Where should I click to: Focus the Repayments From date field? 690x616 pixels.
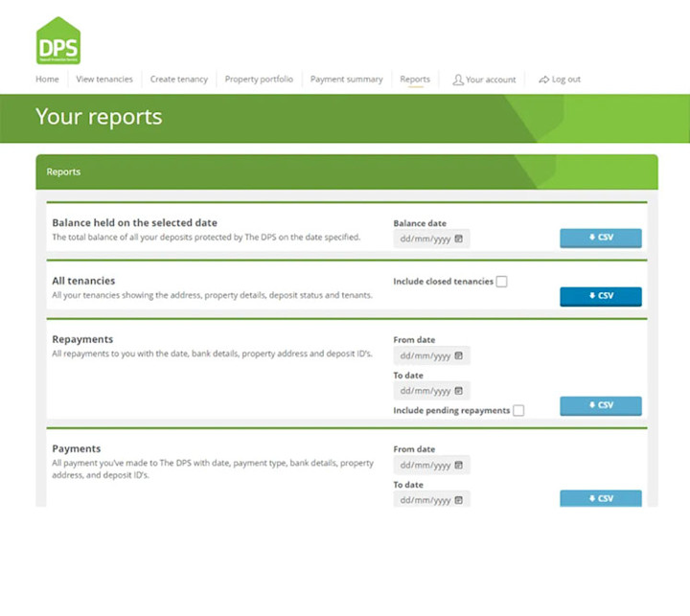(431, 355)
